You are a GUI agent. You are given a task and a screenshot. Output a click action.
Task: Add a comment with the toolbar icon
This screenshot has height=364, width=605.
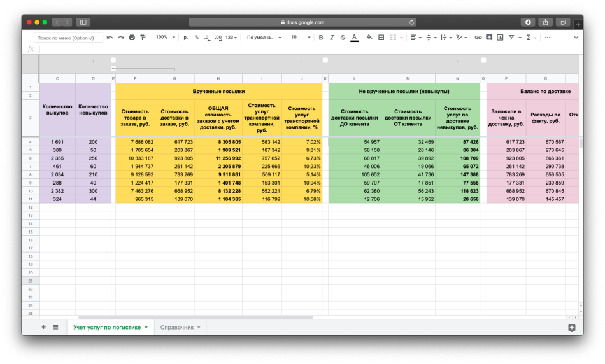[489, 38]
